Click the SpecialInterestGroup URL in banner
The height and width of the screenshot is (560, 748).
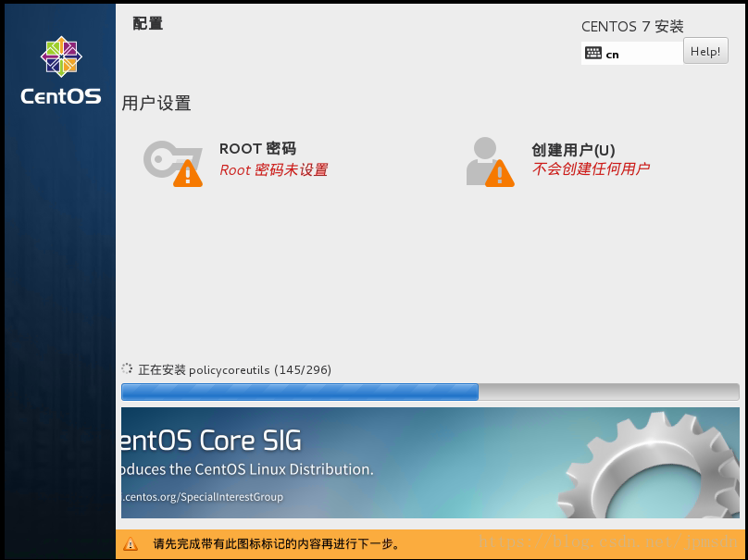[x=202, y=497]
